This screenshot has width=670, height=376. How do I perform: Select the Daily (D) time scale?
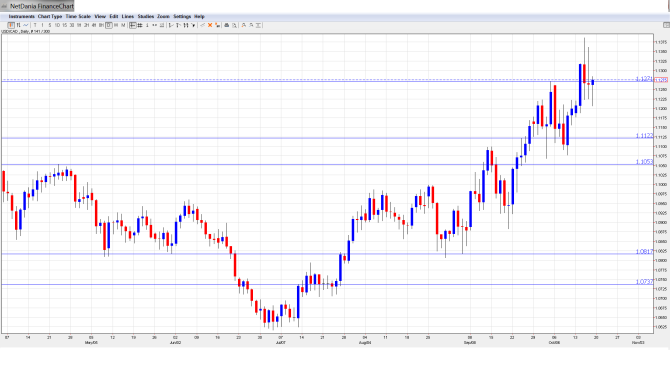point(109,26)
